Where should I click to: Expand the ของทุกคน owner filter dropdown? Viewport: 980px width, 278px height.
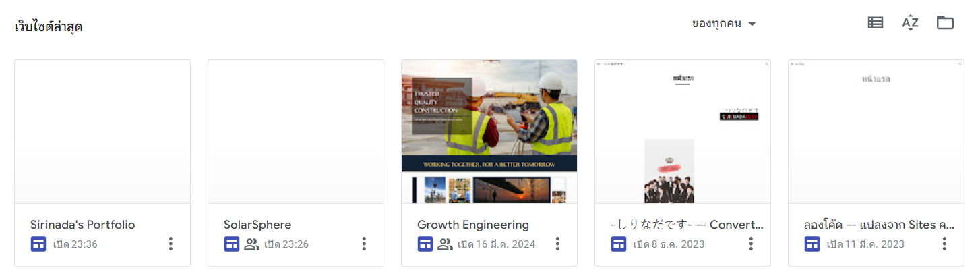point(725,24)
